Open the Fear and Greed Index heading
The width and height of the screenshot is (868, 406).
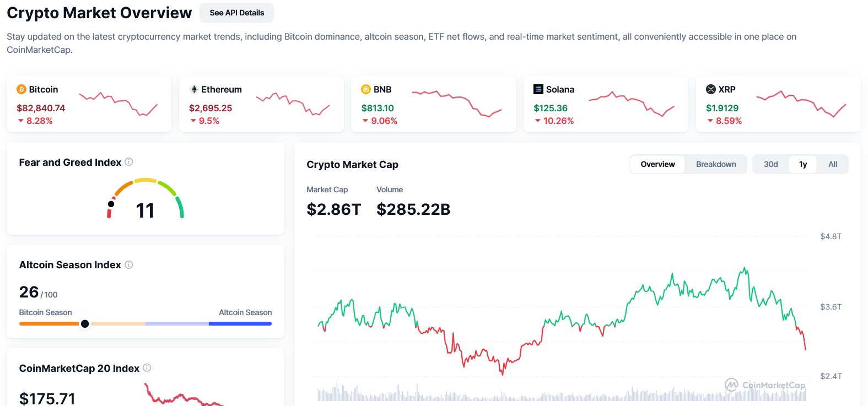[70, 163]
